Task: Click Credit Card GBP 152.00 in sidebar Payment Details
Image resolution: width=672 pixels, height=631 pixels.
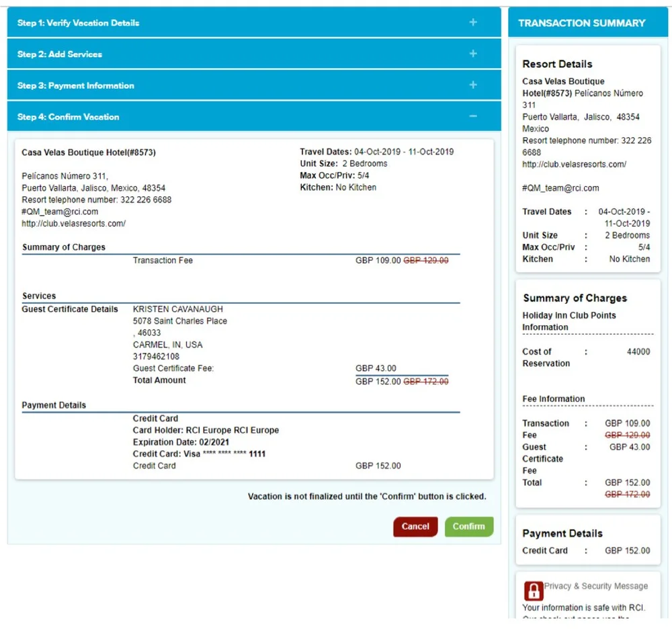Action: pos(586,550)
